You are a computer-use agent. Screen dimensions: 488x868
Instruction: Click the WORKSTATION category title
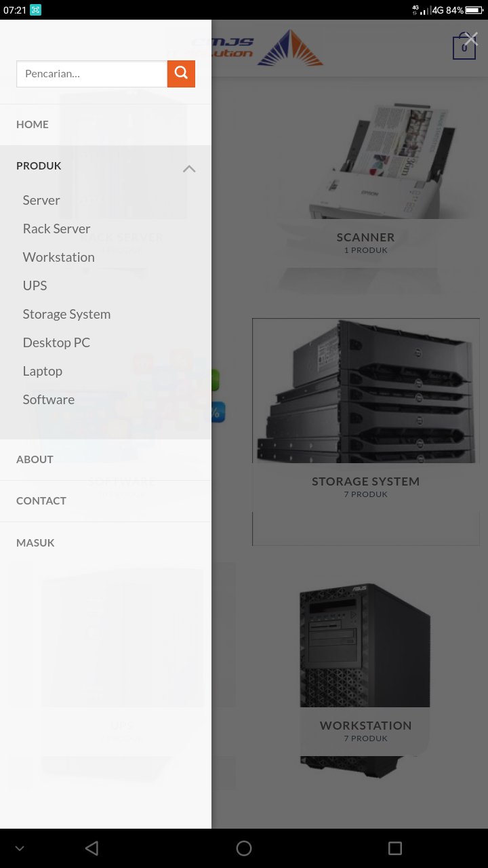tap(366, 726)
